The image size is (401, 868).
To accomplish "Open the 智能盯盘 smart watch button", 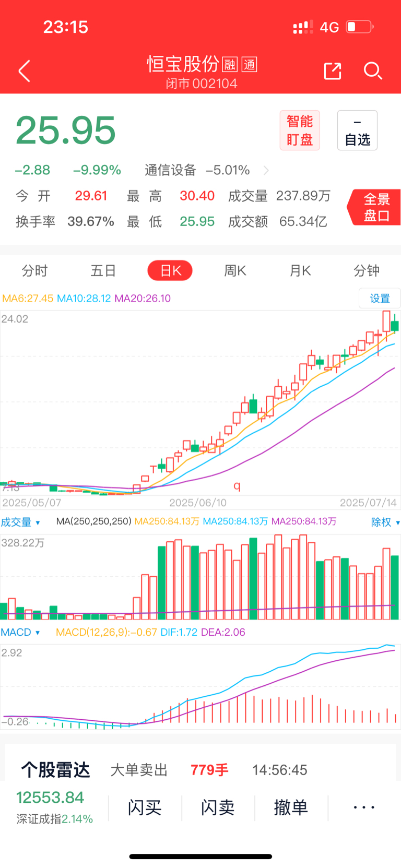I will 300,130.
